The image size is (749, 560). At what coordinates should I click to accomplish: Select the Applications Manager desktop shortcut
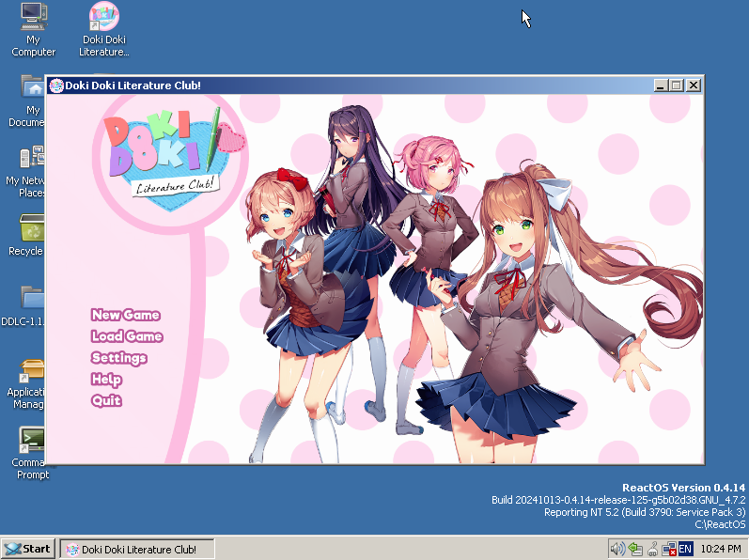pyautogui.click(x=30, y=384)
